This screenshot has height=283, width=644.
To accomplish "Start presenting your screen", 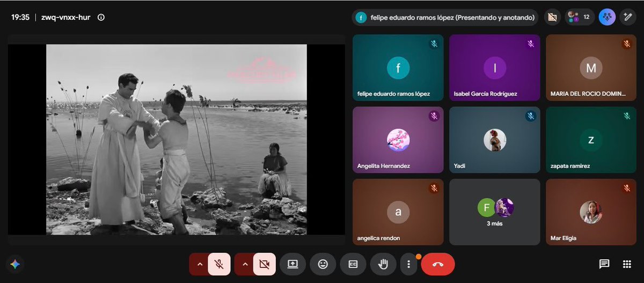I will pyautogui.click(x=293, y=264).
